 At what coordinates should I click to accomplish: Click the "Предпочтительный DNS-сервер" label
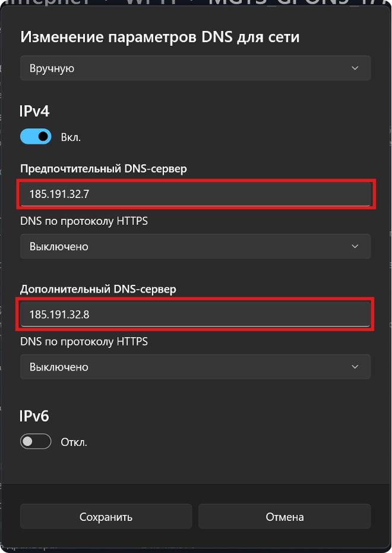click(x=103, y=168)
